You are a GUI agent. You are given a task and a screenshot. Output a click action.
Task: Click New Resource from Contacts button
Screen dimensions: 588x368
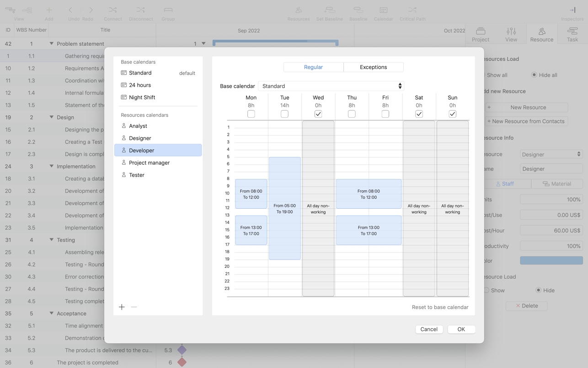click(527, 121)
